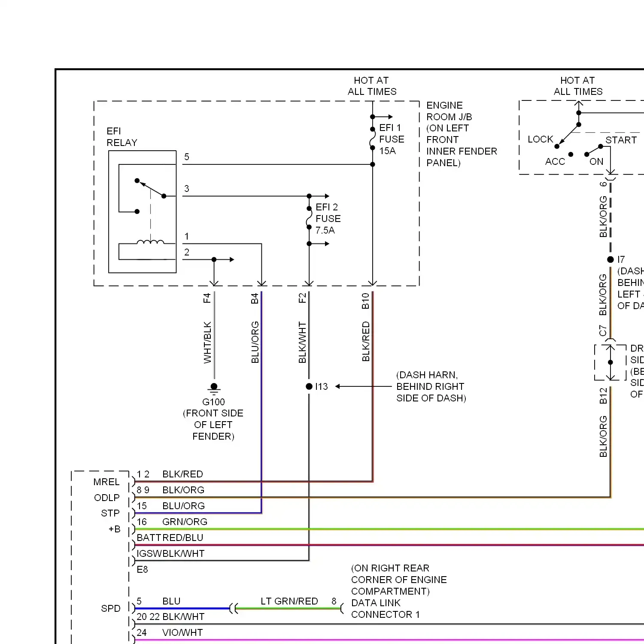Viewport: 644px width, 644px height.
Task: Click the EFI 2 FUSE 7.5A label
Action: click(328, 219)
